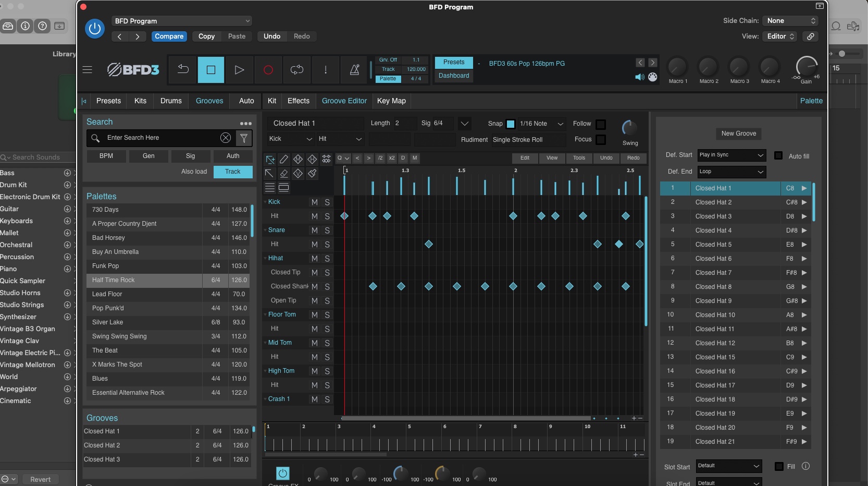Open the Kick drum selection dropdown
The height and width of the screenshot is (486, 868).
tap(290, 139)
